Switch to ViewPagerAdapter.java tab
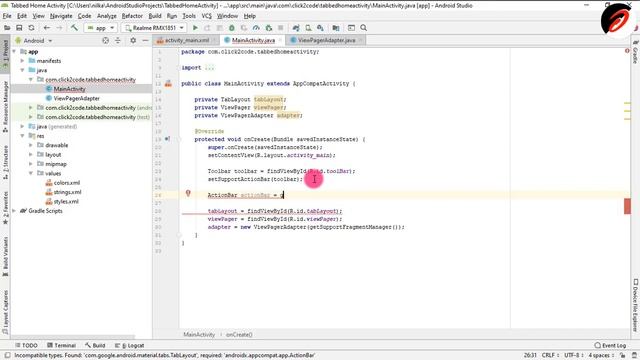 click(326, 40)
